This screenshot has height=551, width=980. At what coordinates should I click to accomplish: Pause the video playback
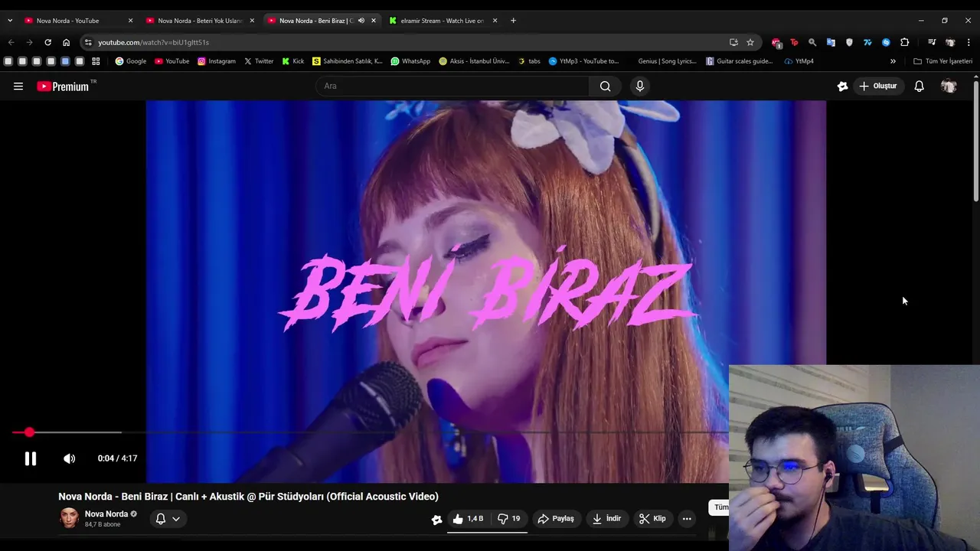(30, 458)
